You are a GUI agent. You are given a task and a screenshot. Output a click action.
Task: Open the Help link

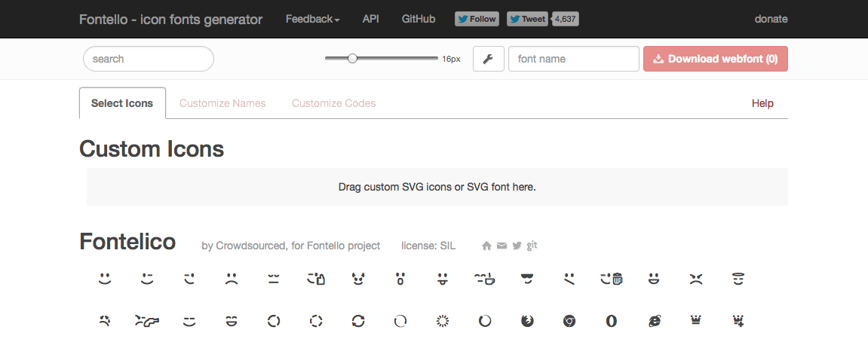(762, 103)
